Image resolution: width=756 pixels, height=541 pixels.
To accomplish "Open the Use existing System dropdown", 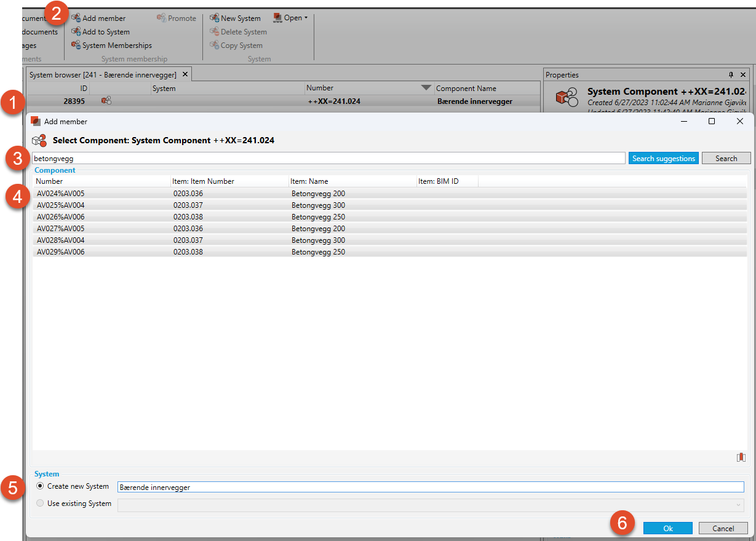I will [738, 505].
